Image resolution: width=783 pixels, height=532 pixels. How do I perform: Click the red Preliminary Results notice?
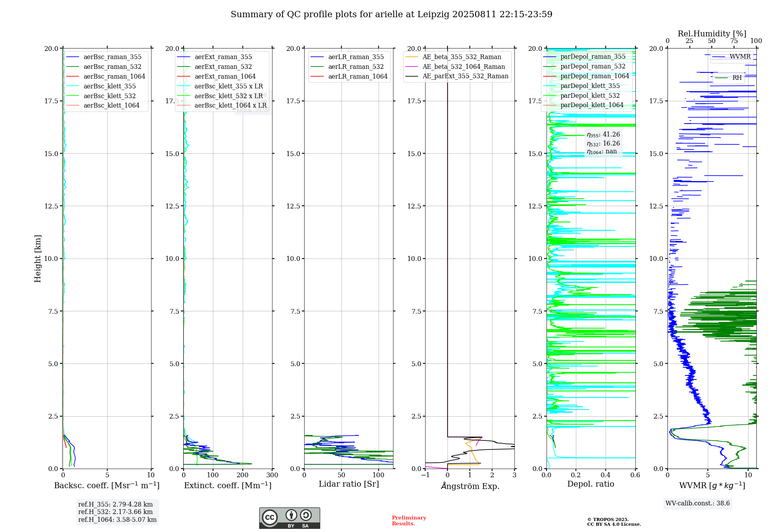(409, 521)
